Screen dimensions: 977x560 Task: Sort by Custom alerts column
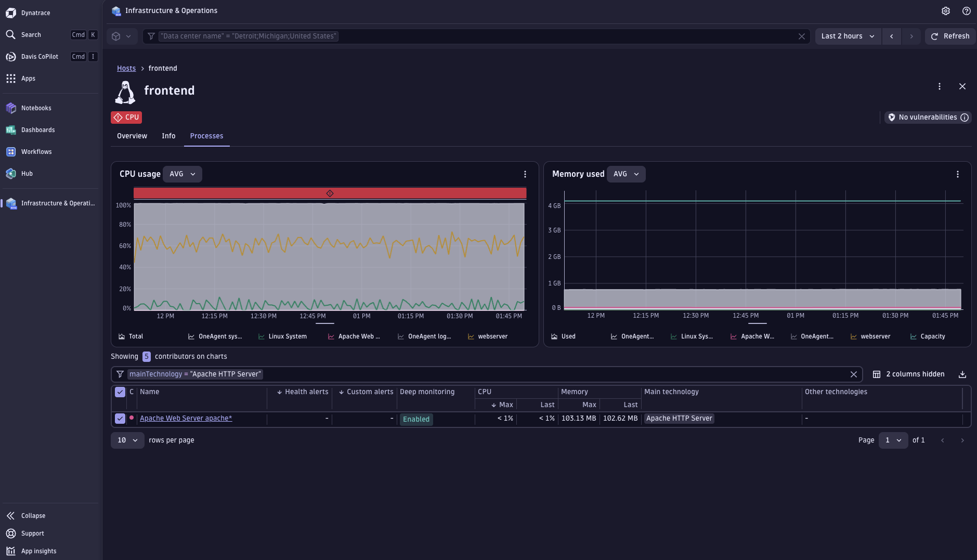coord(366,392)
